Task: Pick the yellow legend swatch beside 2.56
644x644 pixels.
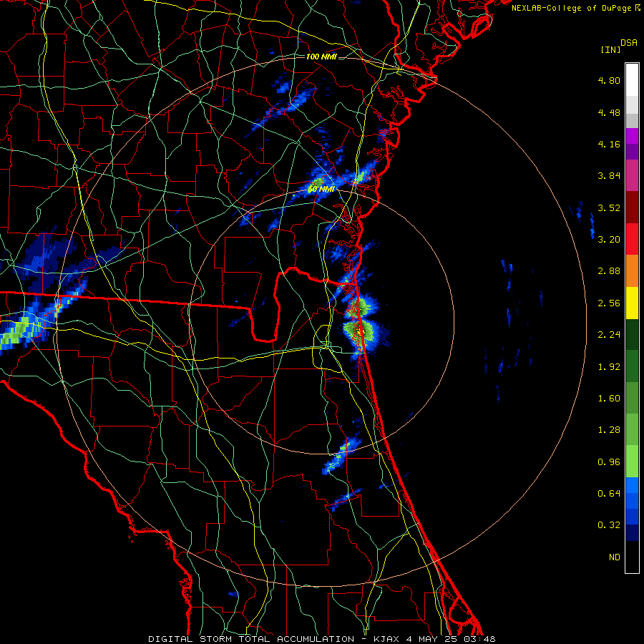Action: click(x=632, y=303)
